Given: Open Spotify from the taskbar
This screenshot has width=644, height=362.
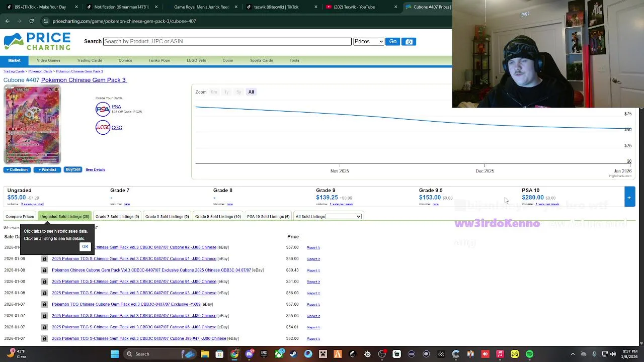Looking at the screenshot, I should coord(529,354).
